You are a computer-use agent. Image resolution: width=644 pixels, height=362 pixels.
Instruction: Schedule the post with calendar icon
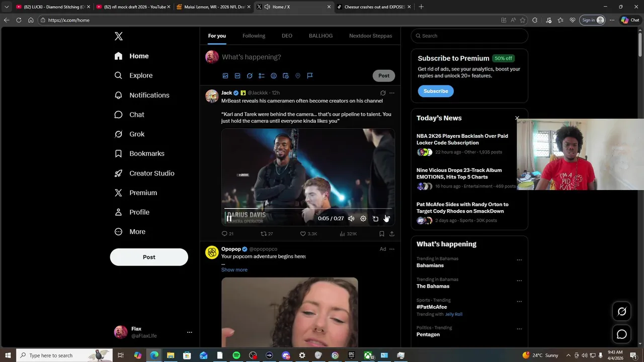point(286,76)
